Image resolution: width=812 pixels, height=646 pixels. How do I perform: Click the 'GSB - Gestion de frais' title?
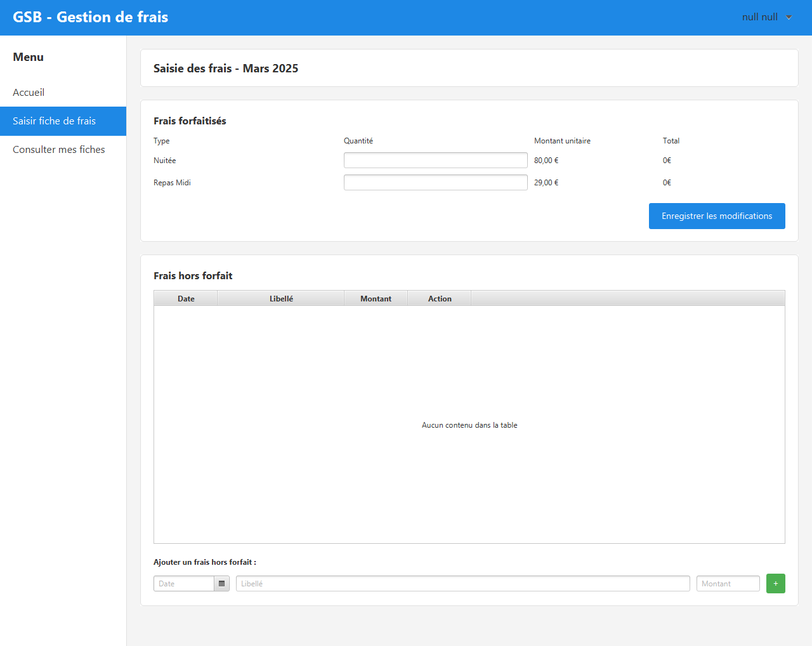coord(90,17)
